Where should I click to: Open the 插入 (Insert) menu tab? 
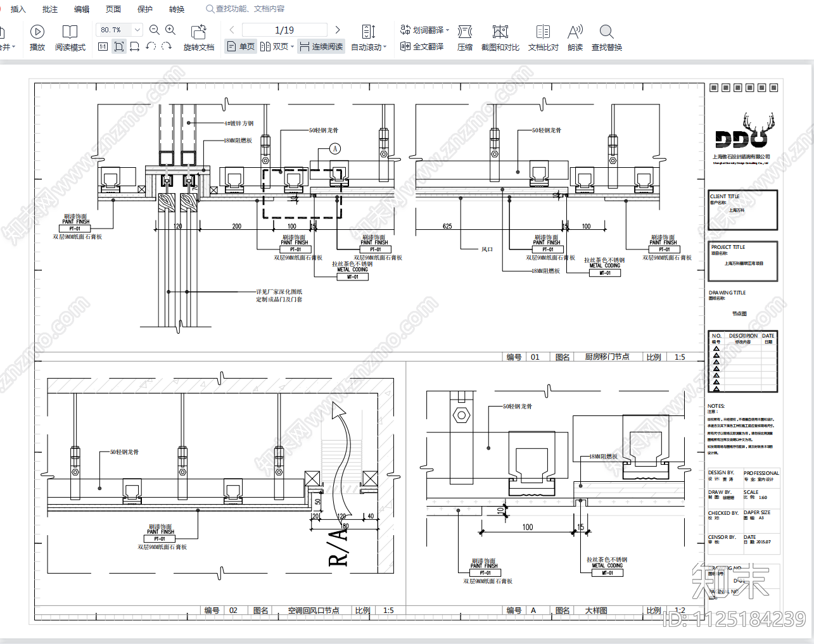(18, 9)
